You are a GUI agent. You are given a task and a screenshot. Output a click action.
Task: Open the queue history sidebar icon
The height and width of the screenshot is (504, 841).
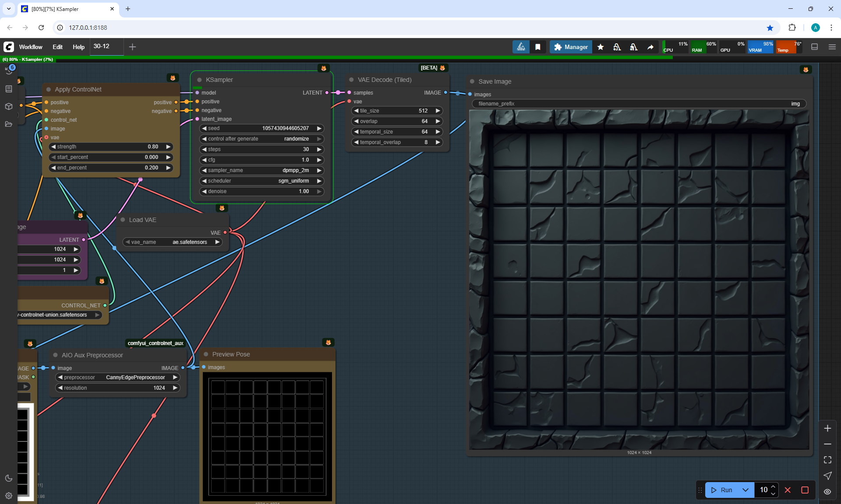9,71
